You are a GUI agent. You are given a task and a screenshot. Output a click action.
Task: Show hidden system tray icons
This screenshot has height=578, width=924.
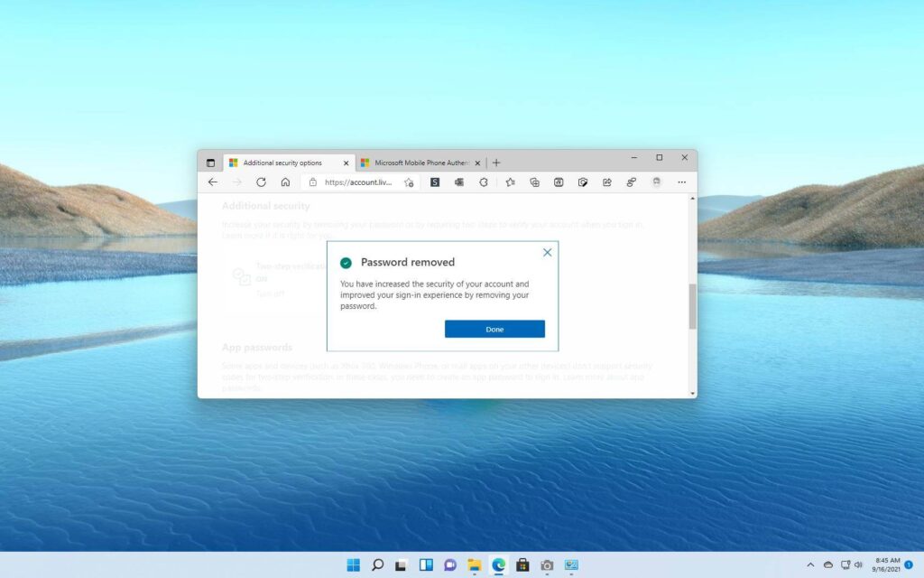click(810, 565)
